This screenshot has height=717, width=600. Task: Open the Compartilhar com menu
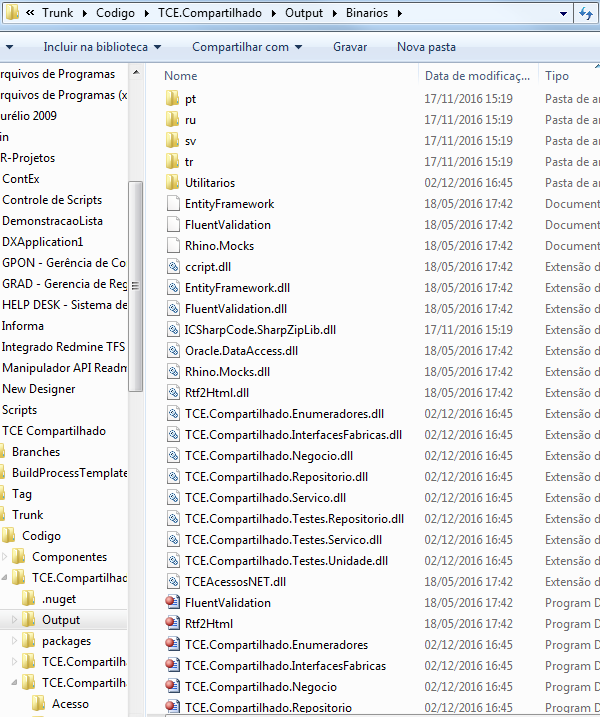(247, 47)
